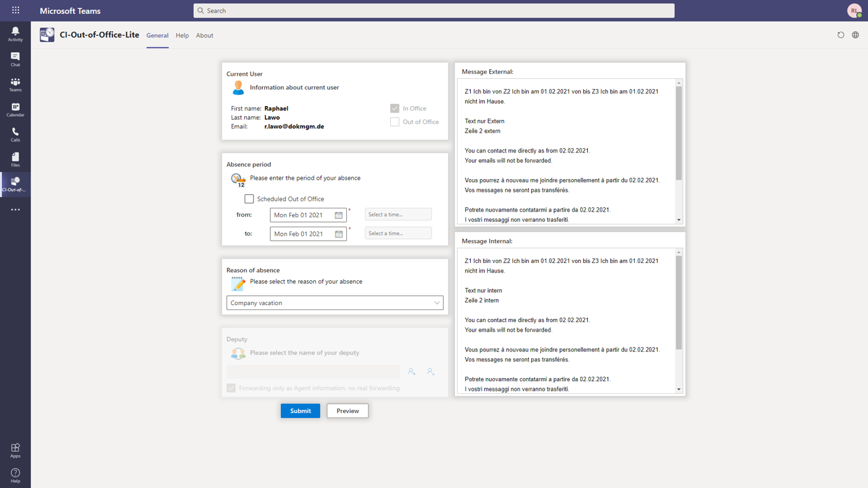Image resolution: width=868 pixels, height=488 pixels.
Task: Click Message Internal scrollbar up arrow
Action: tap(679, 252)
